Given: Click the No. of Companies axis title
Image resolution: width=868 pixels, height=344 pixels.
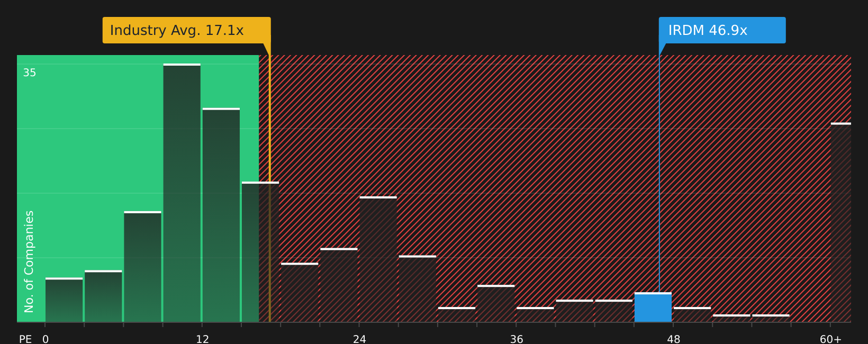Looking at the screenshot, I should (x=30, y=261).
